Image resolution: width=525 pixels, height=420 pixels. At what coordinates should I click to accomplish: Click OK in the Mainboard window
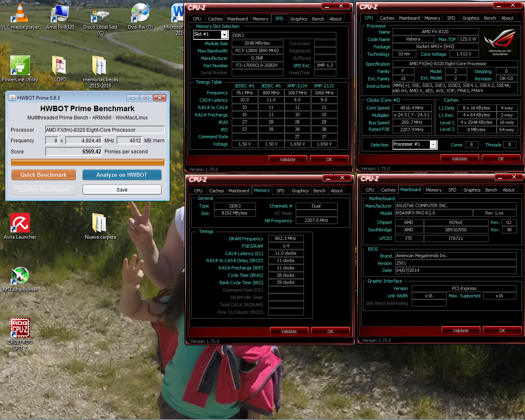pyautogui.click(x=502, y=331)
